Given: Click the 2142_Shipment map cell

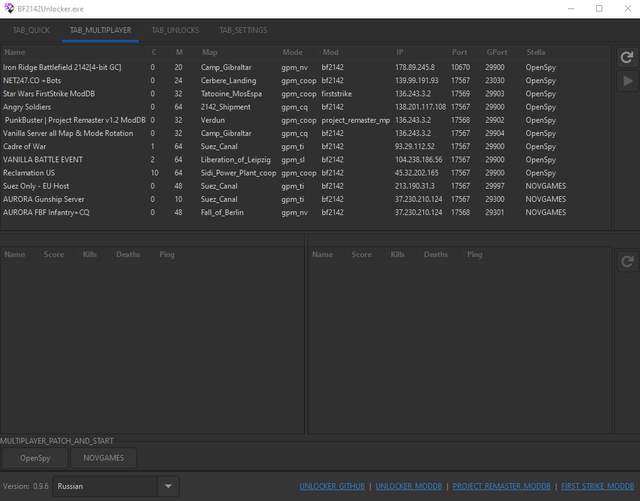Looking at the screenshot, I should (226, 107).
